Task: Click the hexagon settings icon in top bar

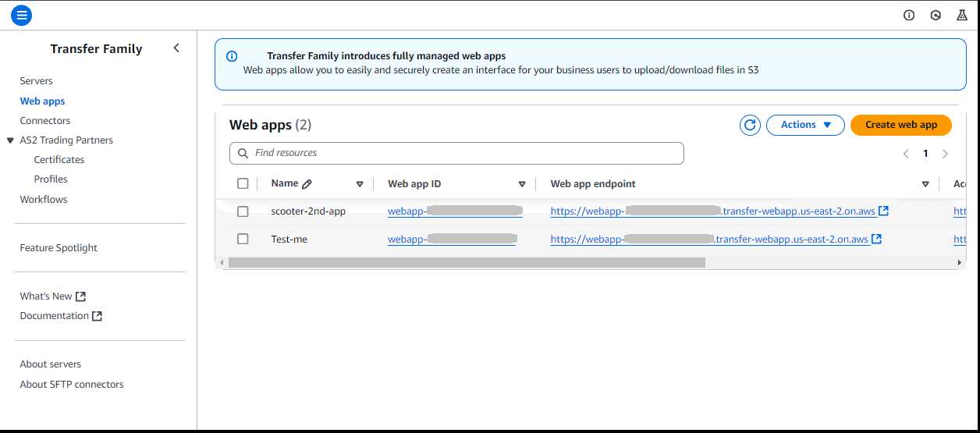Action: (x=936, y=15)
